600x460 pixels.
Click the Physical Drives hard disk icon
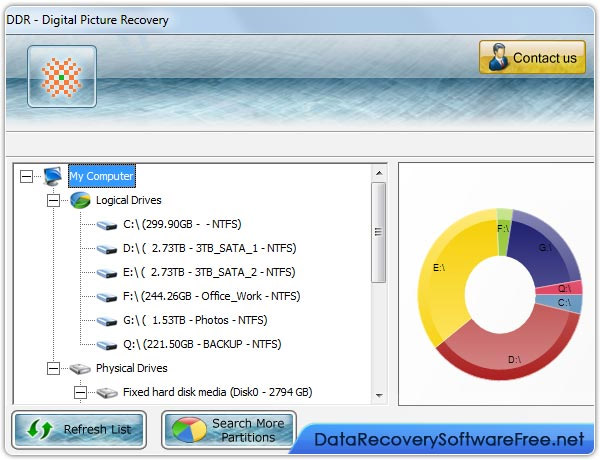(80, 369)
